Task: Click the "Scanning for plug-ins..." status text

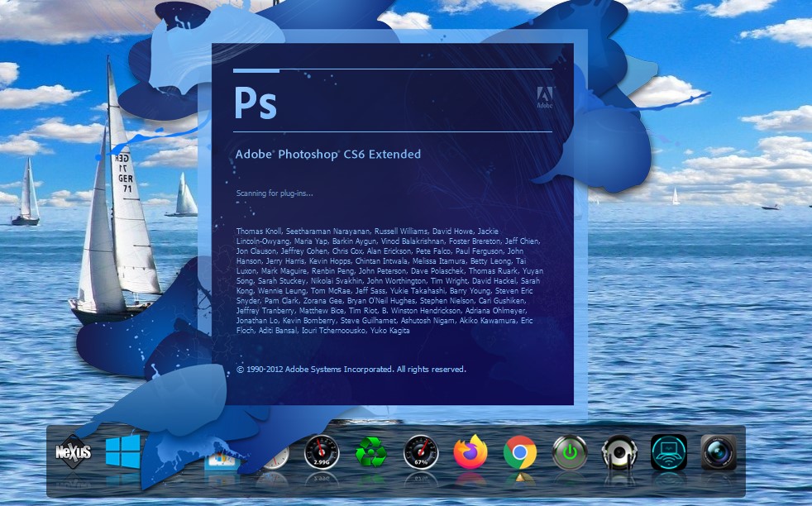Action: [275, 193]
